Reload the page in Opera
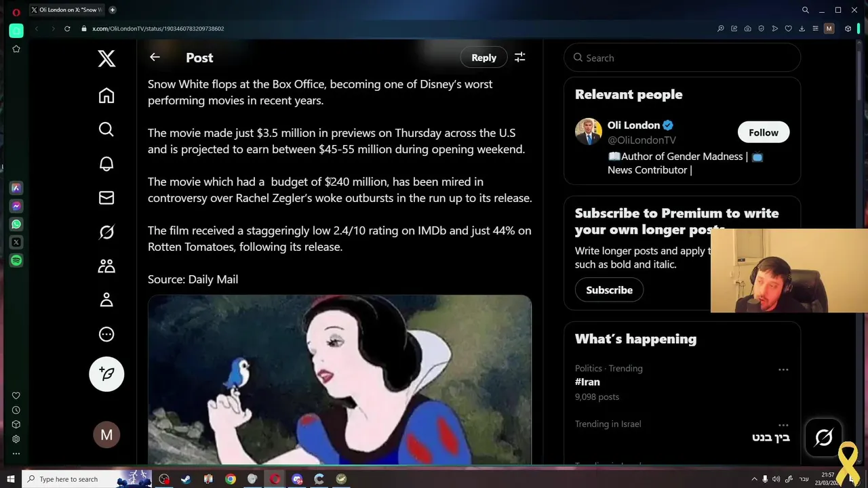868x488 pixels. 67,28
